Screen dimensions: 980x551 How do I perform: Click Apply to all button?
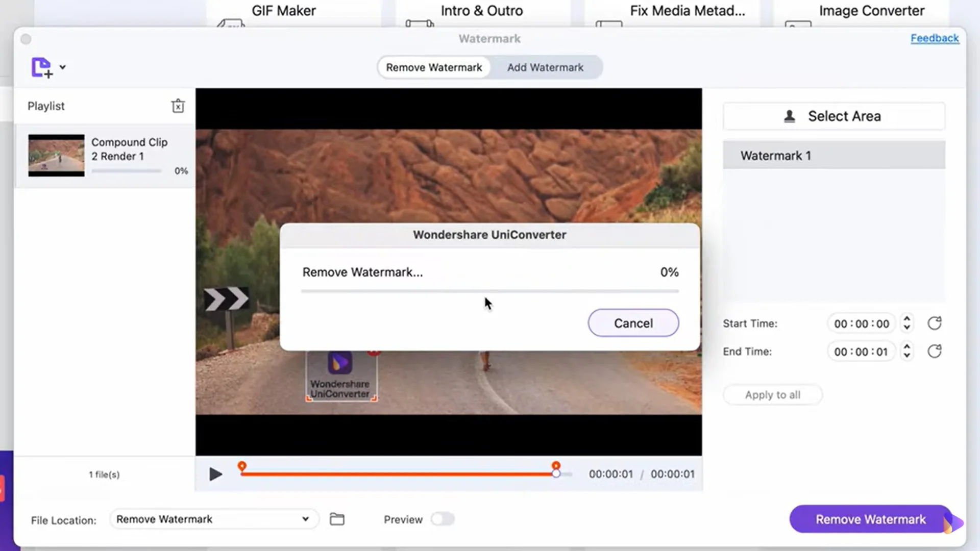tap(772, 395)
